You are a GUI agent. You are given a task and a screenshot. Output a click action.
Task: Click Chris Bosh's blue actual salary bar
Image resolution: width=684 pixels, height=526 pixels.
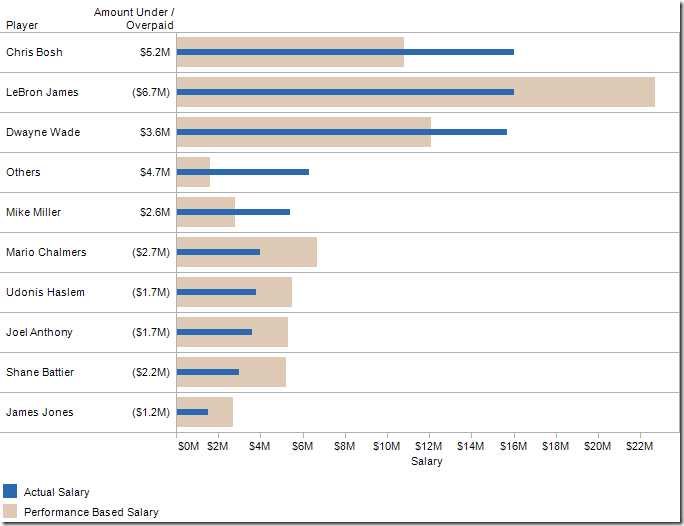pyautogui.click(x=345, y=52)
